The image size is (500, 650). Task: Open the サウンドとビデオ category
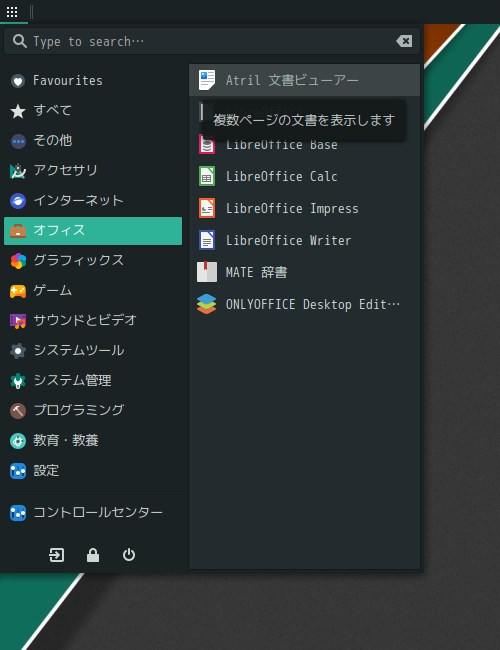[x=93, y=320]
